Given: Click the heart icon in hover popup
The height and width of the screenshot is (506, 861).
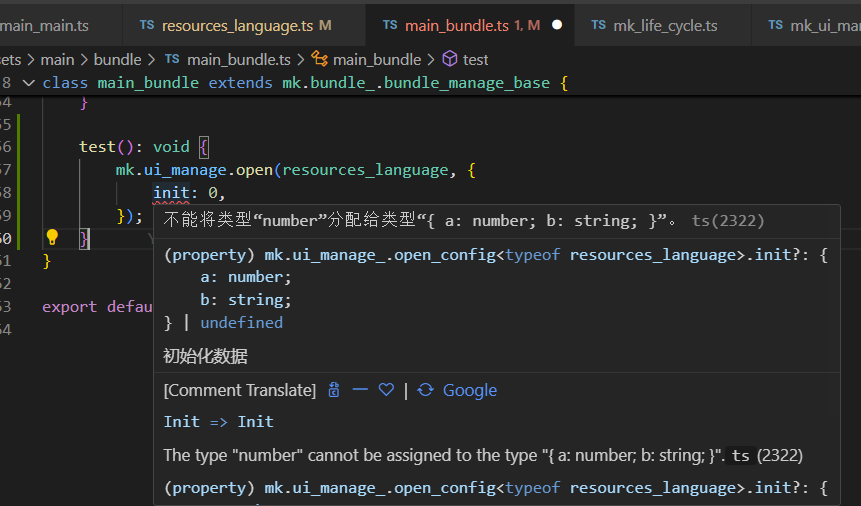Looking at the screenshot, I should (386, 390).
